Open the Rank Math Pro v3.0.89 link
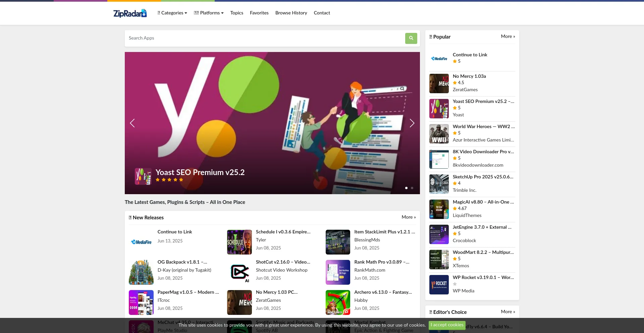The width and height of the screenshot is (644, 333). point(381,262)
